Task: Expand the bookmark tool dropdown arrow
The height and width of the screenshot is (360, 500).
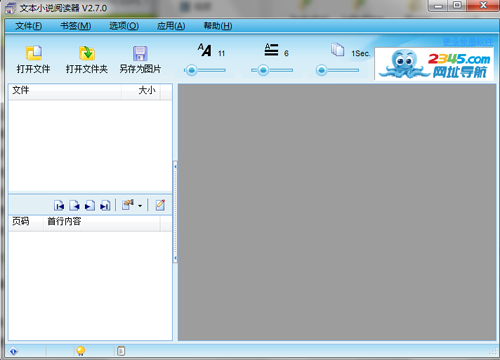Action: point(140,206)
